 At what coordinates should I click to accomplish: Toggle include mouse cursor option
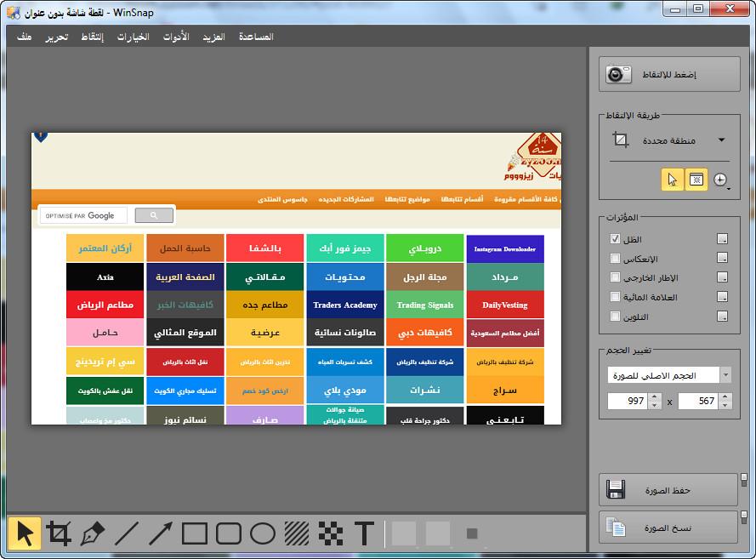coord(672,180)
